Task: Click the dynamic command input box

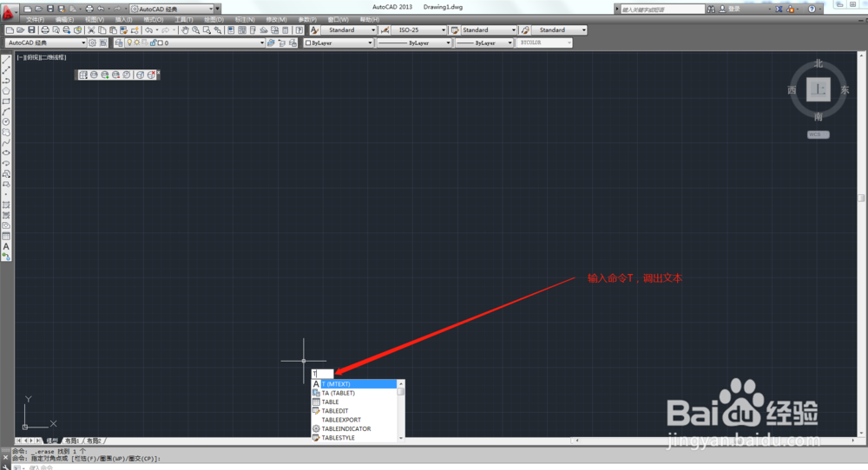Action: tap(322, 374)
